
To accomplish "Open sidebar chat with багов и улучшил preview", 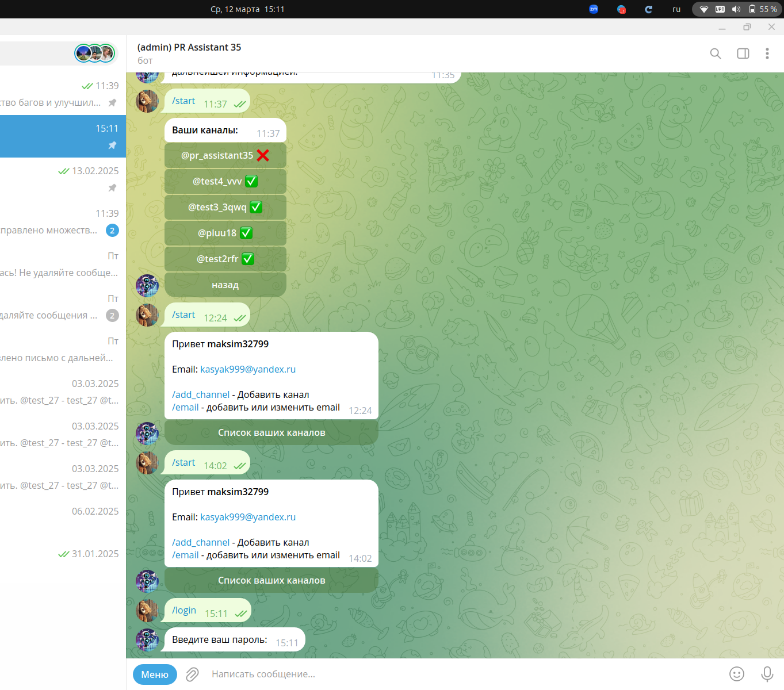I will [63, 94].
